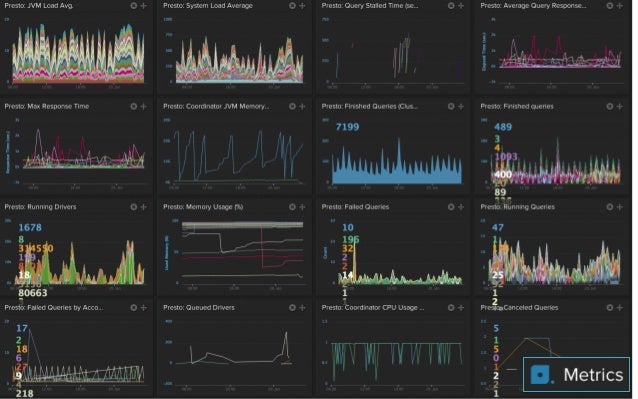Click the 7199 value in Finished Queries cluster chart
The width and height of the screenshot is (638, 399).
[x=347, y=127]
